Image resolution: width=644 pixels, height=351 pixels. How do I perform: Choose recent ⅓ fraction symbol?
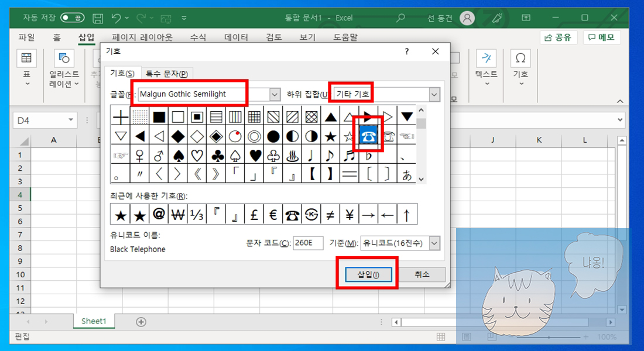(x=197, y=214)
